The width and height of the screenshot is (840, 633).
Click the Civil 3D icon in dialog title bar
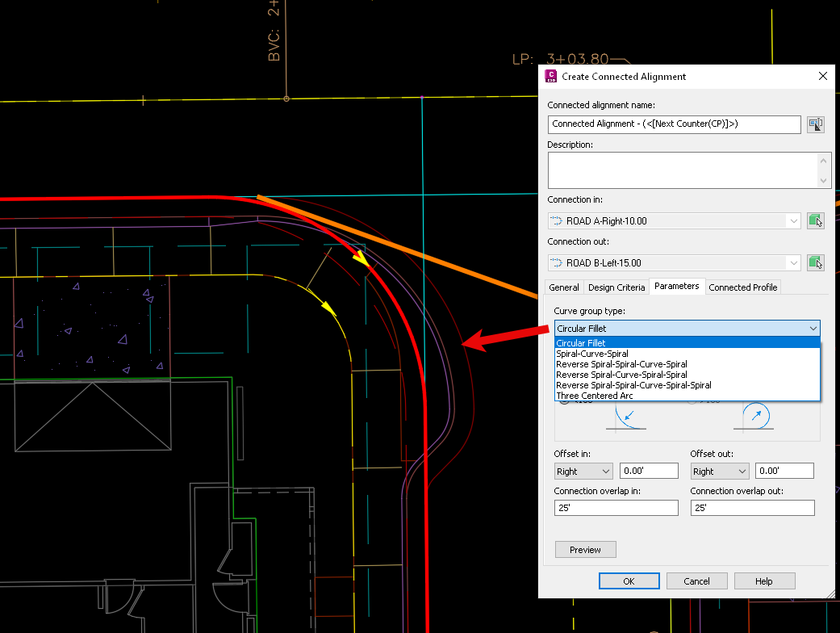[551, 76]
